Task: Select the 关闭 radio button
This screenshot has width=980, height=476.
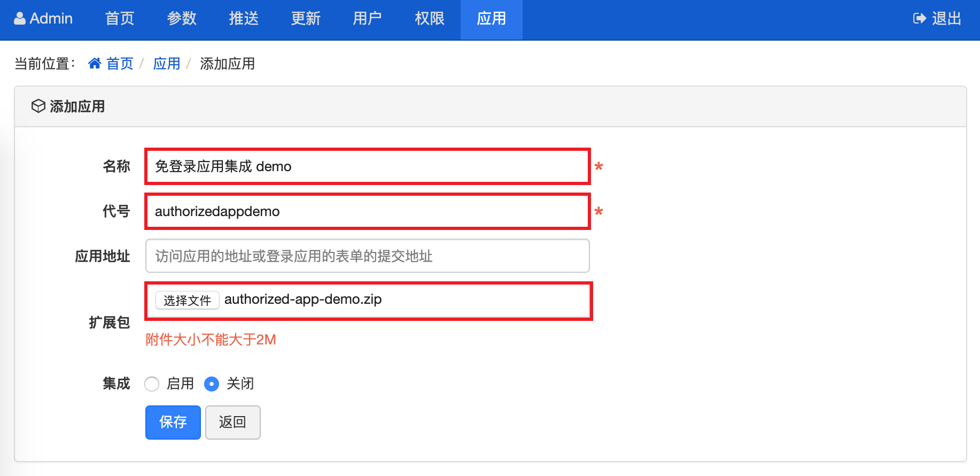Action: pyautogui.click(x=212, y=384)
